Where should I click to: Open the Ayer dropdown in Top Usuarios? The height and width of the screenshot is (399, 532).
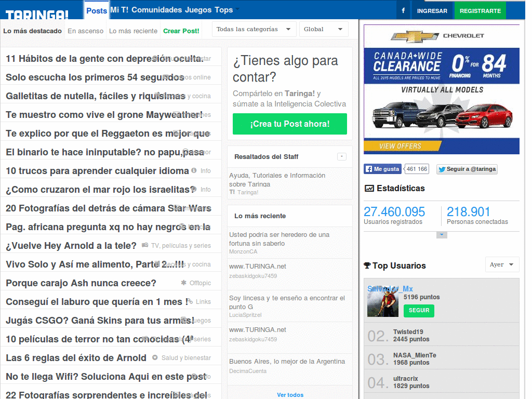pyautogui.click(x=502, y=264)
